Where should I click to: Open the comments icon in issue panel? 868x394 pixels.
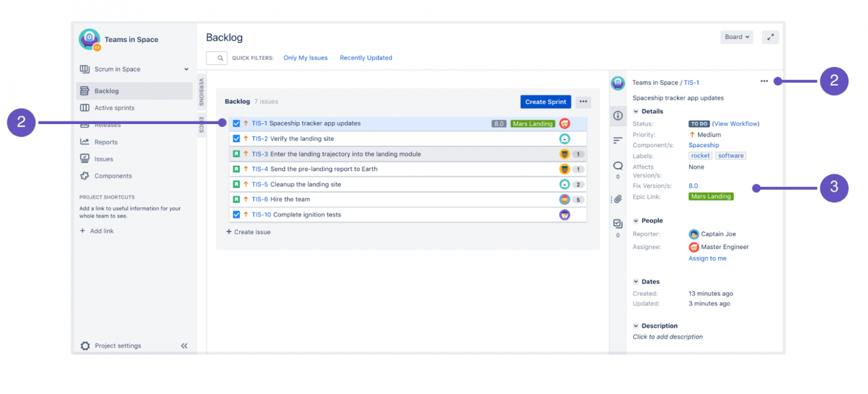click(618, 166)
